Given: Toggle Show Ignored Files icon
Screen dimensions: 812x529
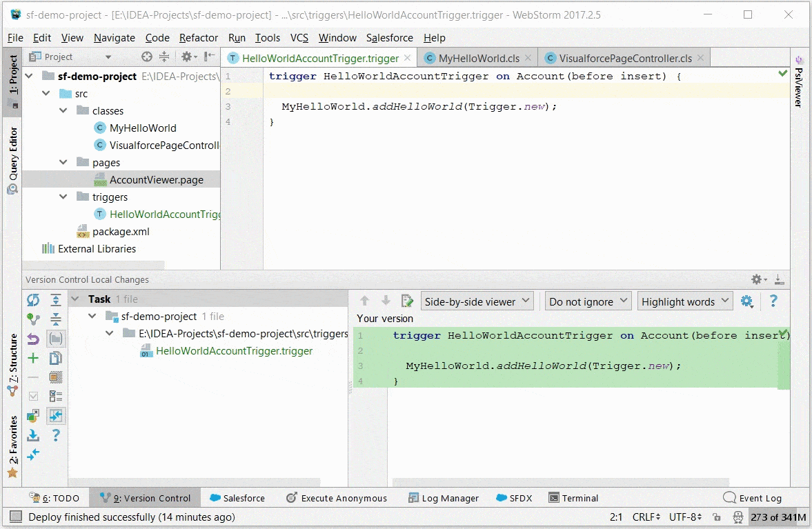Looking at the screenshot, I should pos(56,377).
